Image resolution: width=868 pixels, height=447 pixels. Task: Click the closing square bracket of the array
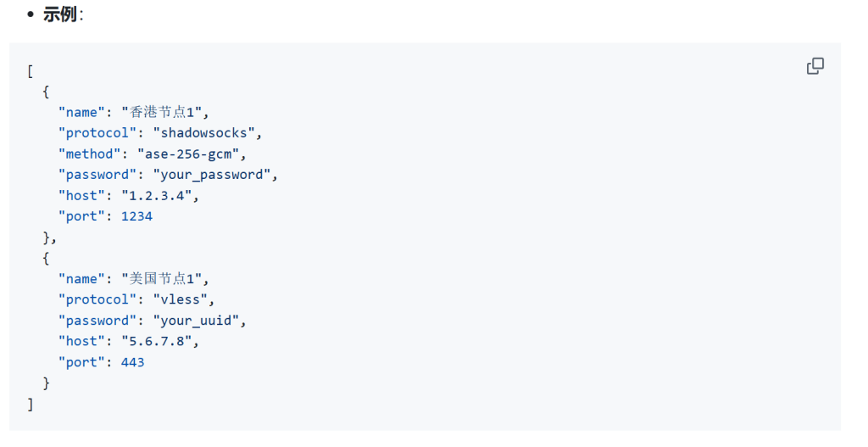pos(31,404)
